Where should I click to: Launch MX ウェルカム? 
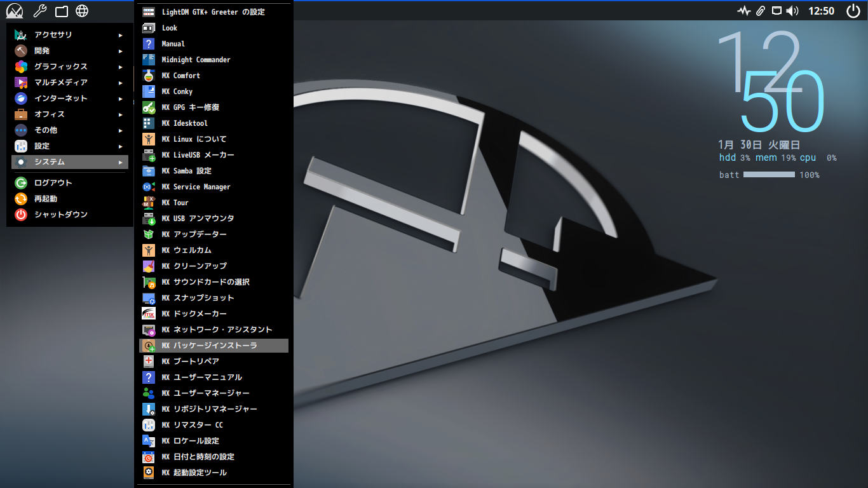[214, 250]
